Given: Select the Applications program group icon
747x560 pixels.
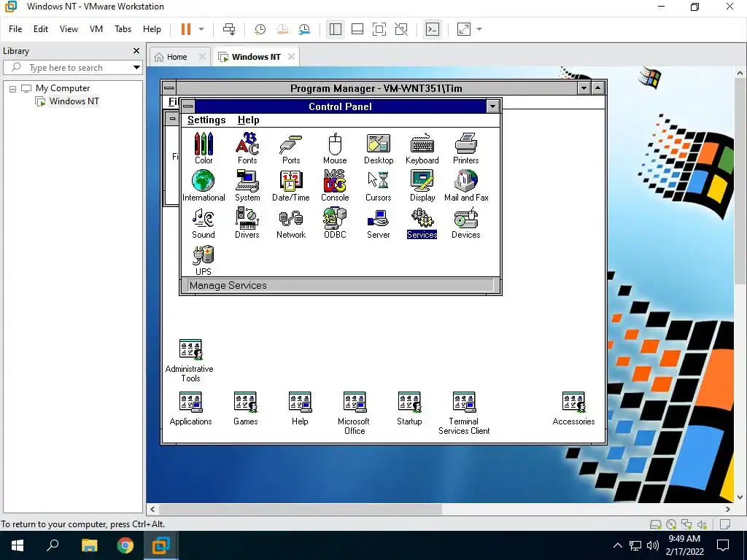Looking at the screenshot, I should (190, 408).
